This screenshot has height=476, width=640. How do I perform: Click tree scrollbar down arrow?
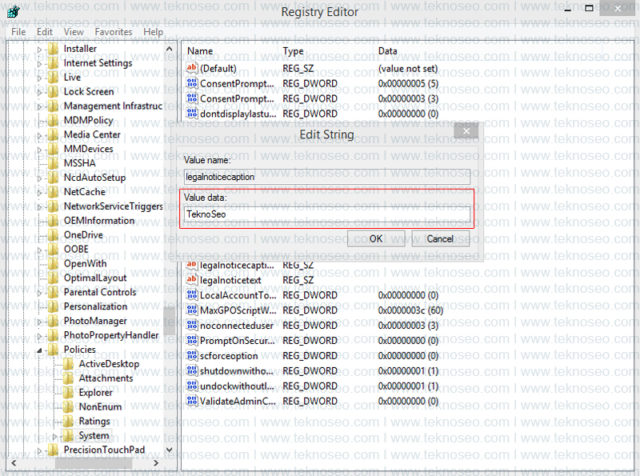169,449
